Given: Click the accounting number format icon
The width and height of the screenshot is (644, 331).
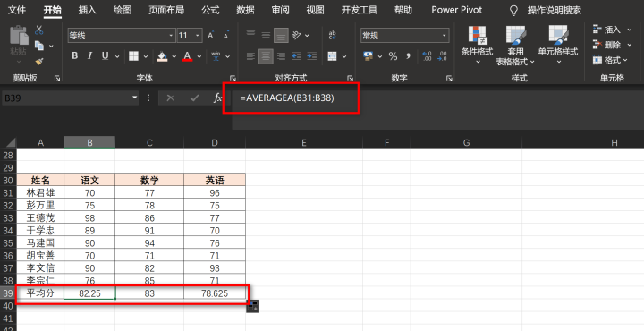Looking at the screenshot, I should 368,55.
